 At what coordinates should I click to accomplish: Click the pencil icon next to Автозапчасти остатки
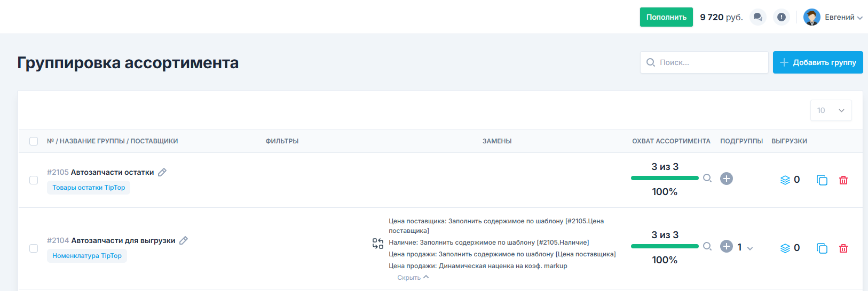(162, 172)
